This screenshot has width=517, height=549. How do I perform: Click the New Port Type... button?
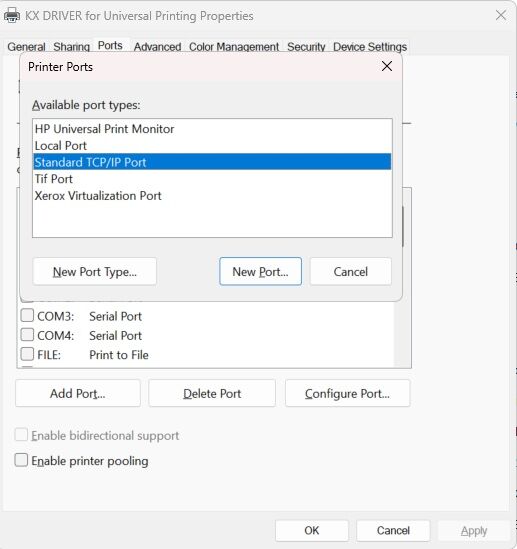95,271
